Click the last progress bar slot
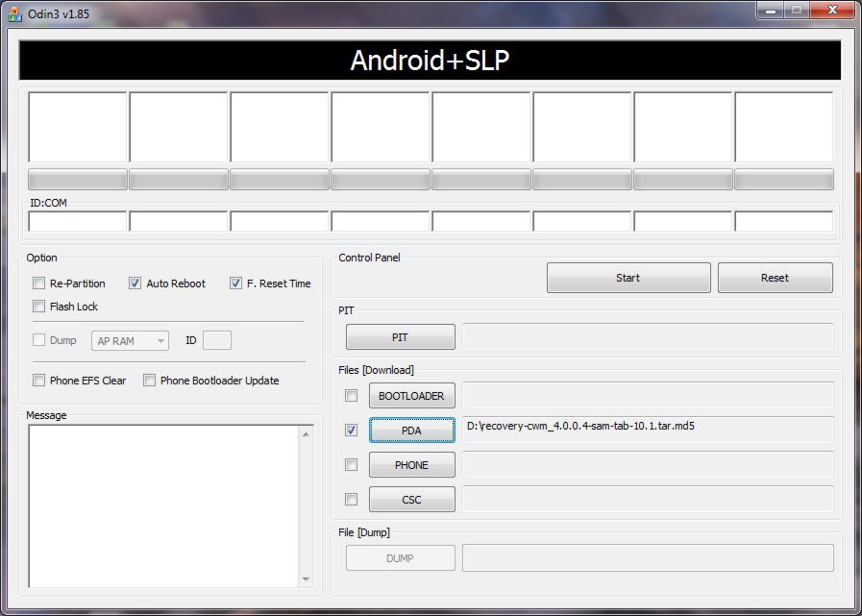The height and width of the screenshot is (616, 862). coord(784,180)
